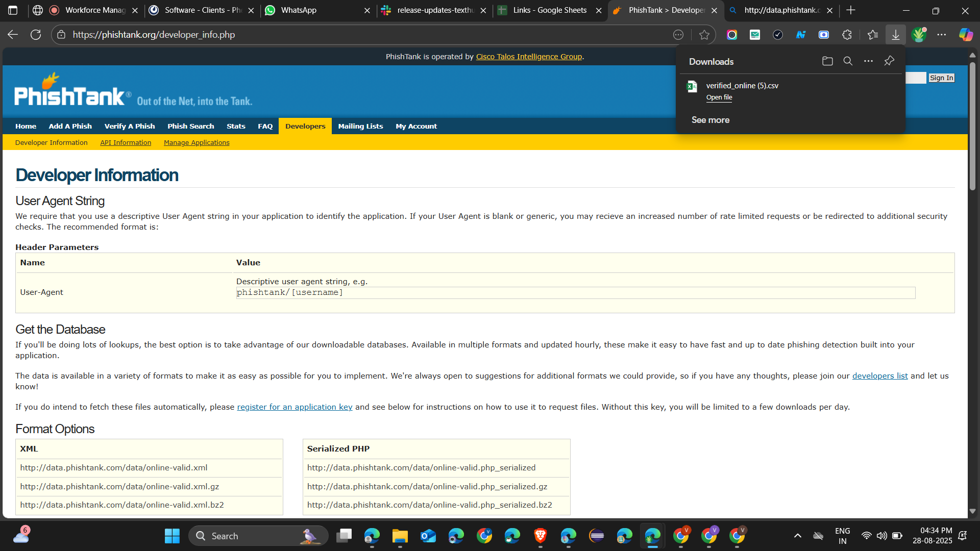Open Brave browser from taskbar

click(540, 536)
